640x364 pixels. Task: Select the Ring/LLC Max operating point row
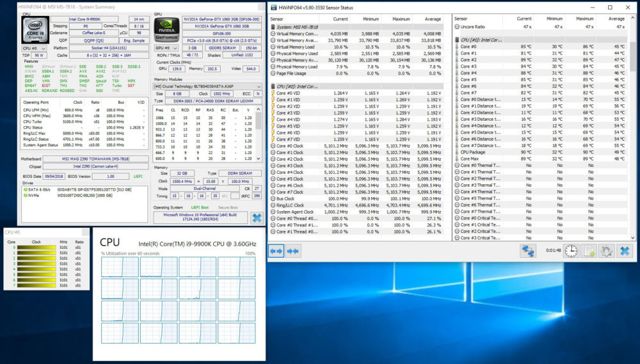[84, 133]
